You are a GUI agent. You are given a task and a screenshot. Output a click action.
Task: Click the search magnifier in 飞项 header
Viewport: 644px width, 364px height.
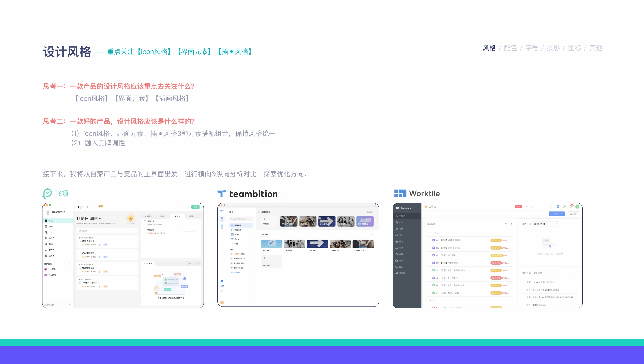pyautogui.click(x=181, y=207)
